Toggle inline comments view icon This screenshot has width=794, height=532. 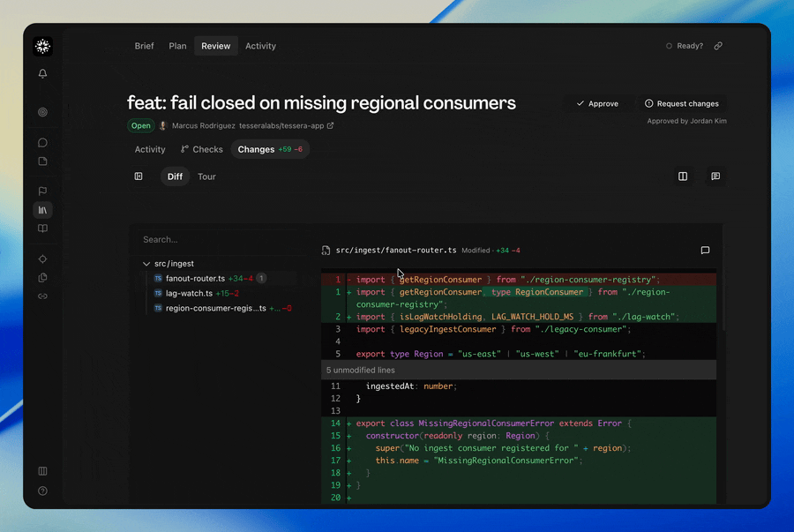[x=715, y=176]
